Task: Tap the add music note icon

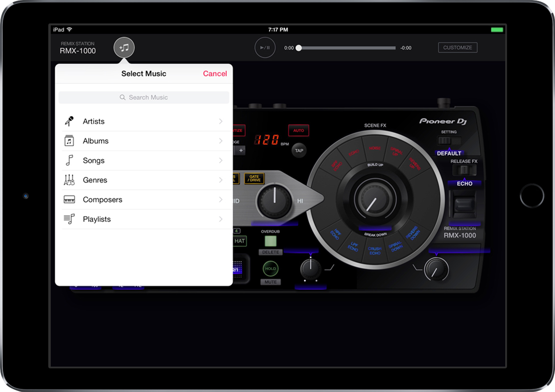Action: pos(124,47)
